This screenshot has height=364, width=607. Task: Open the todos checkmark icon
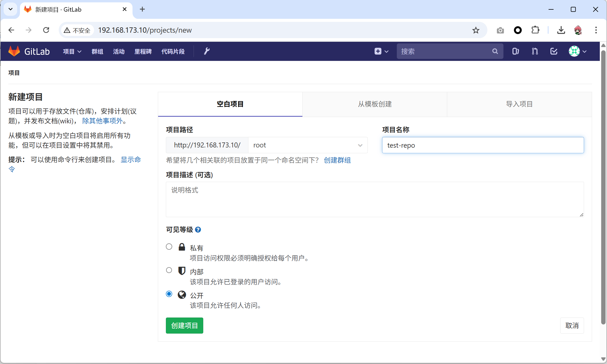(x=554, y=51)
